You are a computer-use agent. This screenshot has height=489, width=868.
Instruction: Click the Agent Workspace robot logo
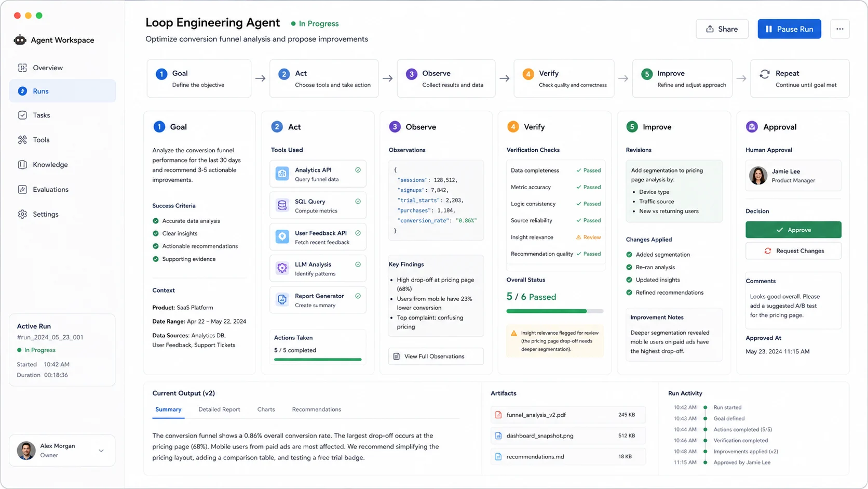point(20,40)
